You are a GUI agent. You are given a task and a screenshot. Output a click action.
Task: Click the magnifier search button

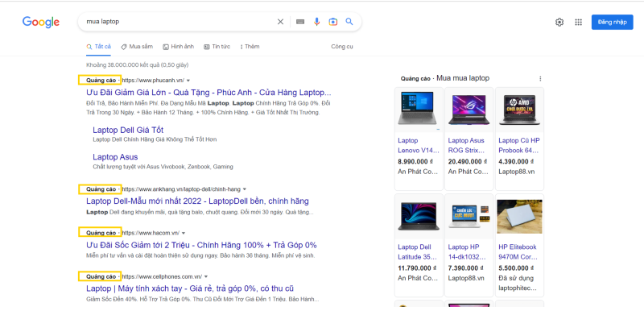pos(349,22)
